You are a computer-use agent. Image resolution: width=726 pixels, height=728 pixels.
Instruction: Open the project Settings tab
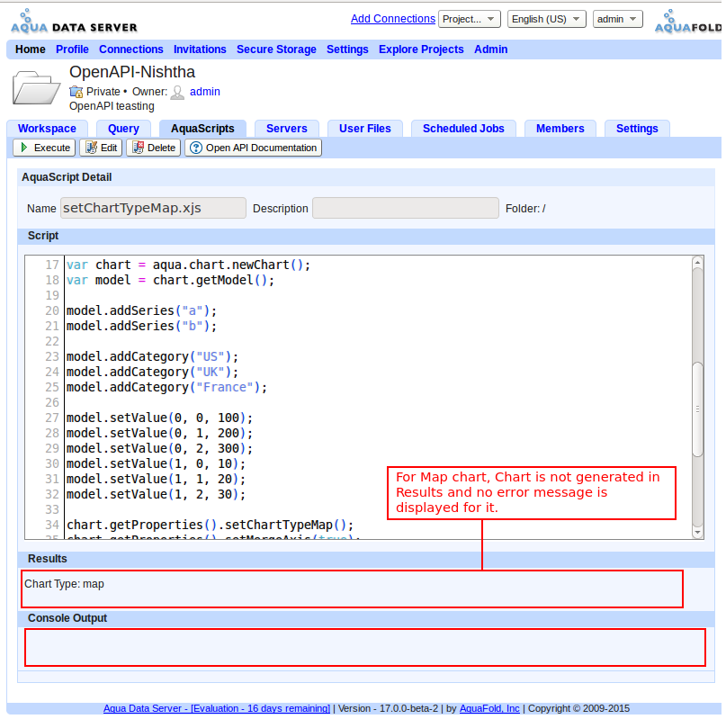637,129
